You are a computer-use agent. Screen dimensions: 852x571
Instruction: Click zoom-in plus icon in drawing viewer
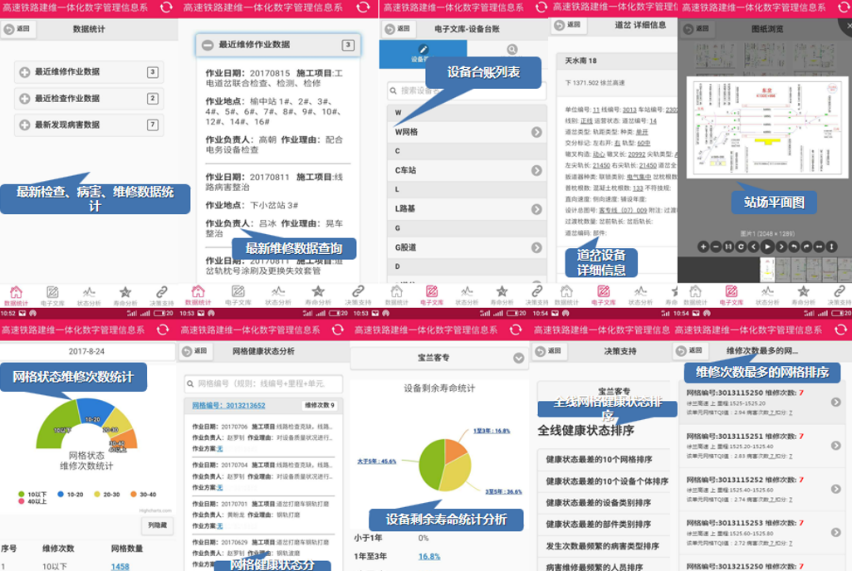704,246
